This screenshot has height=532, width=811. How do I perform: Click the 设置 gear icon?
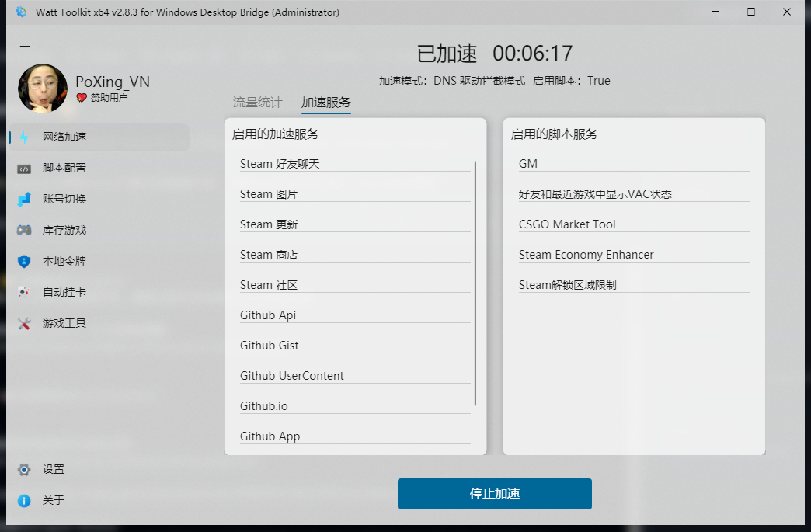pos(24,469)
